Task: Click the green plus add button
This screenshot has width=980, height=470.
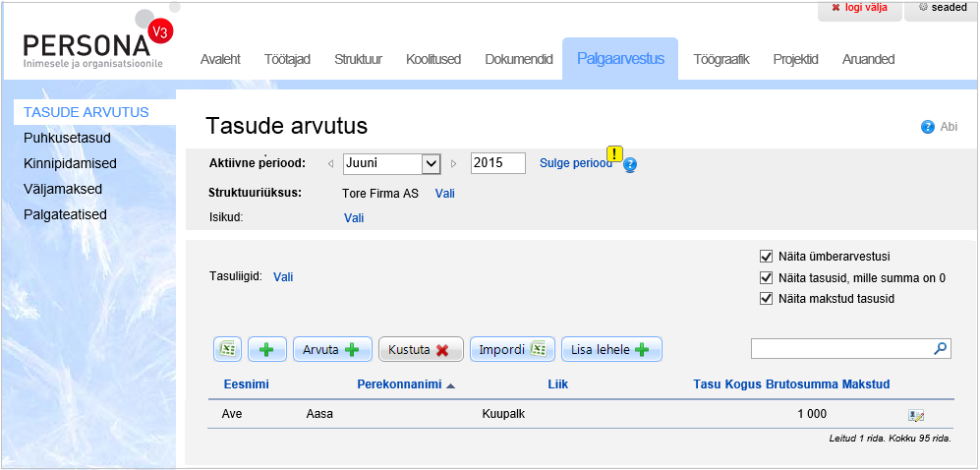Action: (x=265, y=349)
